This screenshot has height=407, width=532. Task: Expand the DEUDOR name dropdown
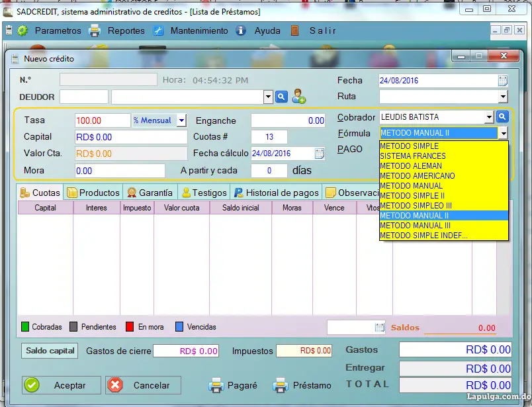coord(268,97)
